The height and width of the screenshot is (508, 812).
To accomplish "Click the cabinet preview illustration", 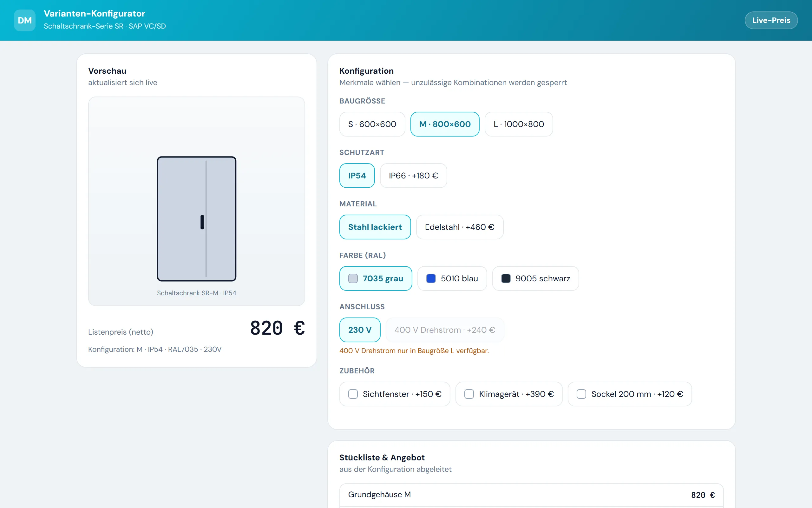I will [x=197, y=219].
